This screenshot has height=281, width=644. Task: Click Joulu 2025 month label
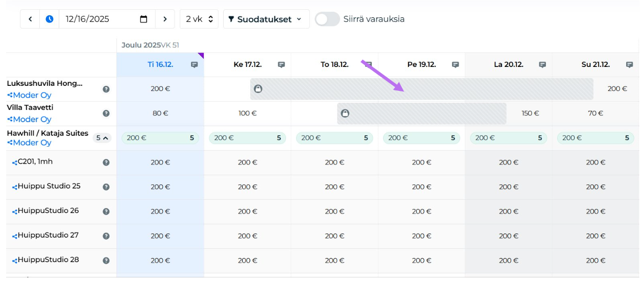[141, 45]
